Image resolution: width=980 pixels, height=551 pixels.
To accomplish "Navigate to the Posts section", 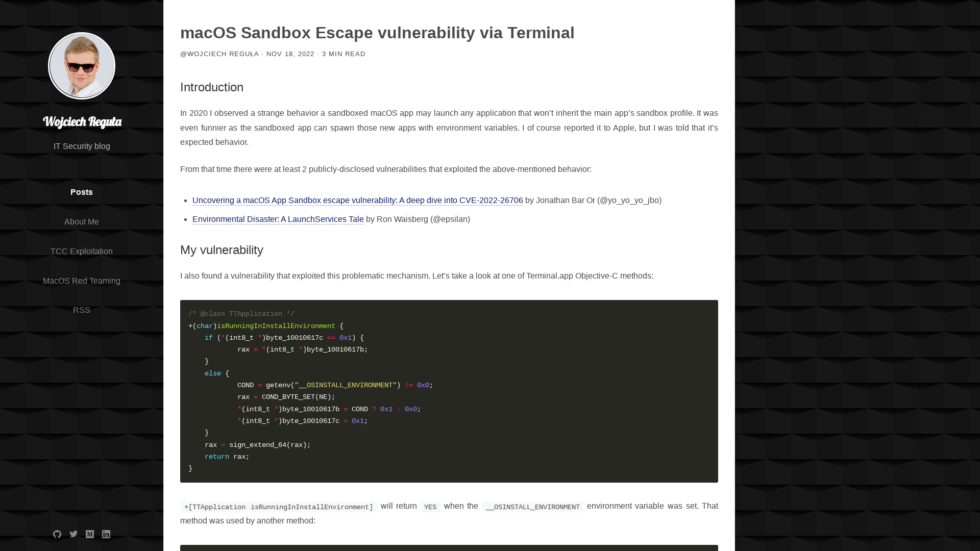I will pos(82,192).
